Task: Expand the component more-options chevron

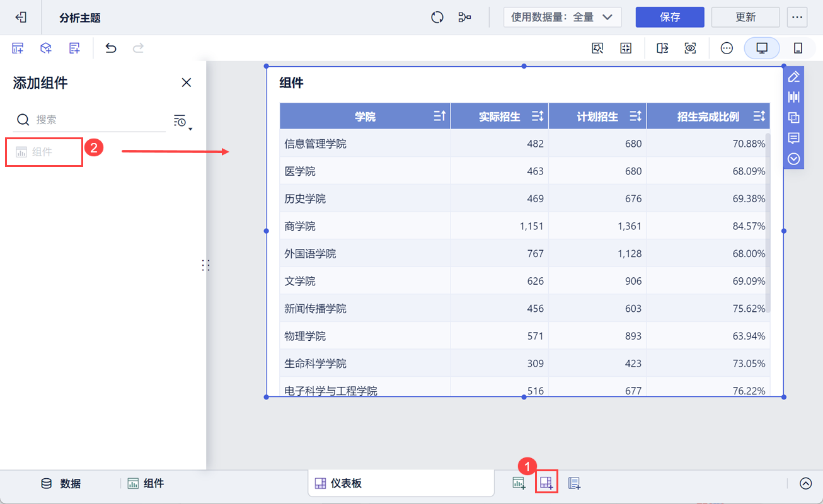Action: [x=794, y=159]
